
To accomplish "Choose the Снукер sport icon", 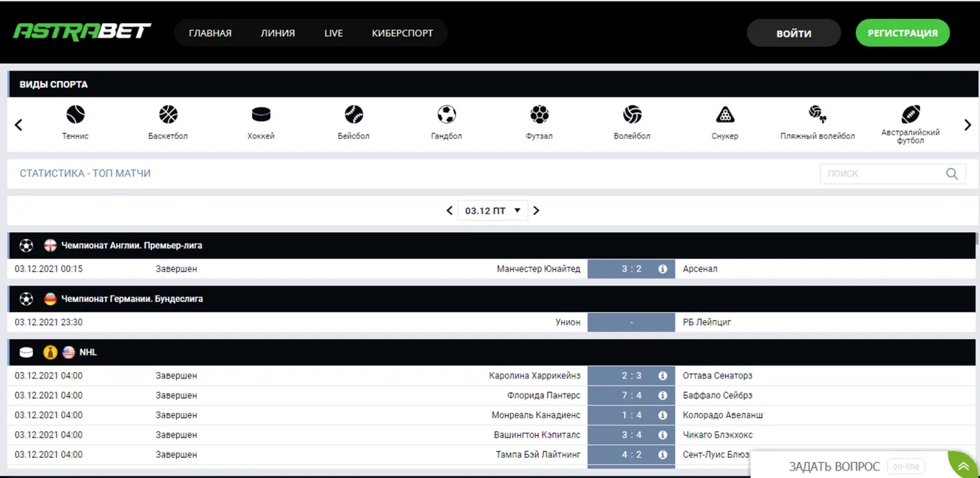I will [725, 115].
